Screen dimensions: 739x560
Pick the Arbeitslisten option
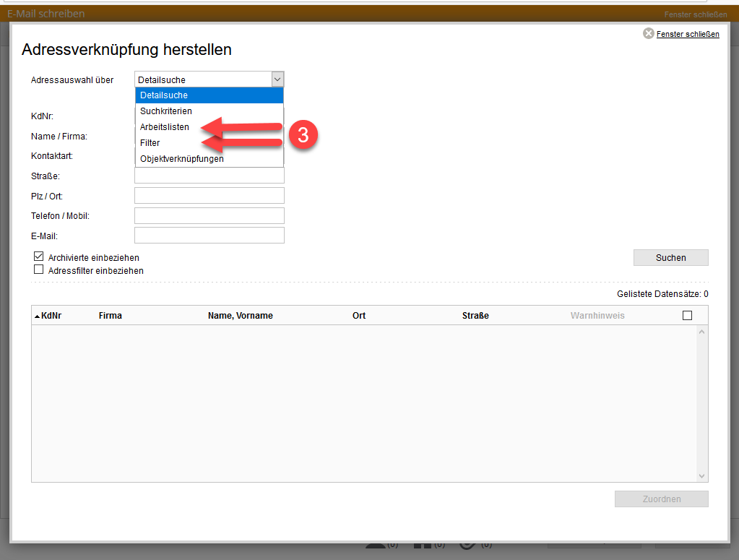point(165,127)
